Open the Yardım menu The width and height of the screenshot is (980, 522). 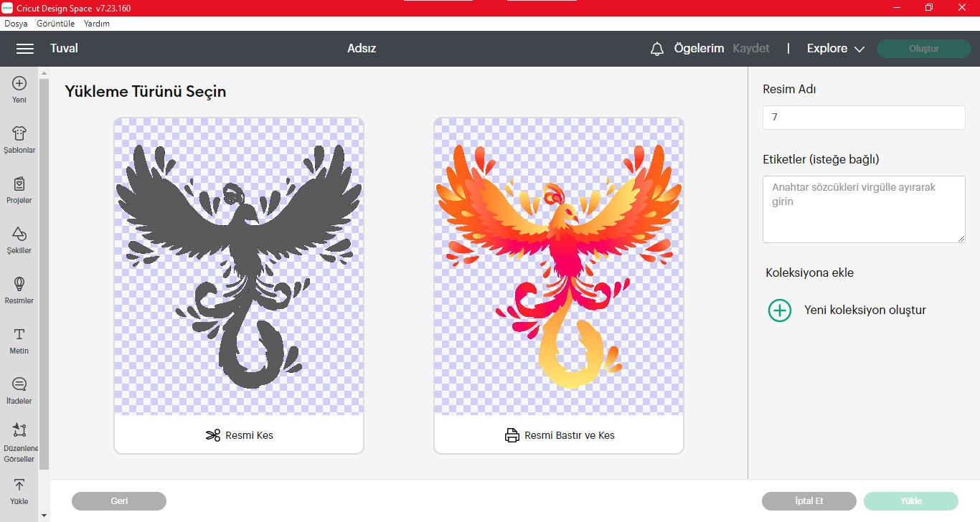pyautogui.click(x=98, y=23)
